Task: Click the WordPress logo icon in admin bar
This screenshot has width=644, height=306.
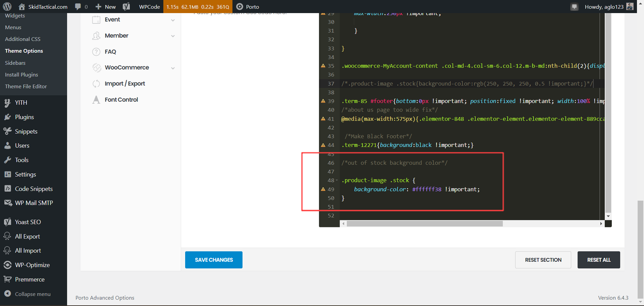Action: tap(7, 7)
